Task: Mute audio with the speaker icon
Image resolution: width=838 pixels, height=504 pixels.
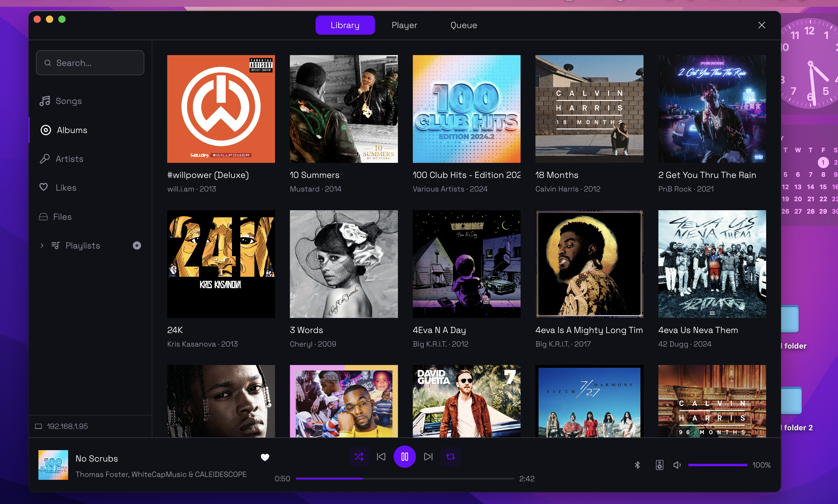Action: 677,465
